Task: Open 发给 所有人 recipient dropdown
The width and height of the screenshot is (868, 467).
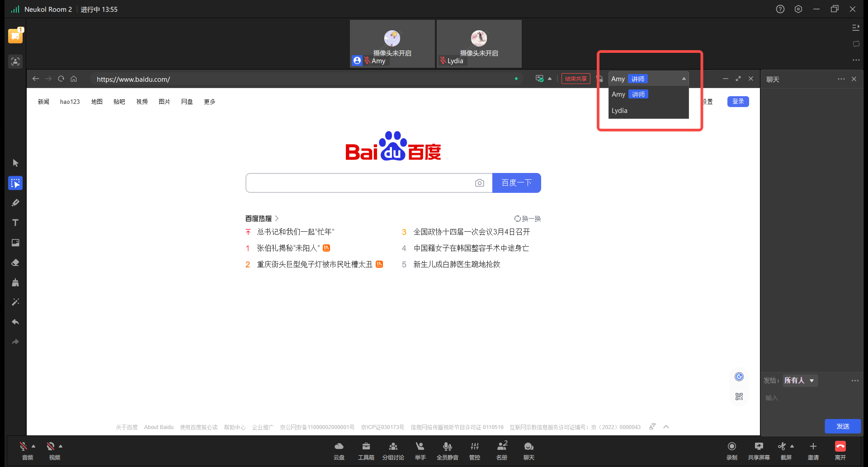Action: [800, 380]
